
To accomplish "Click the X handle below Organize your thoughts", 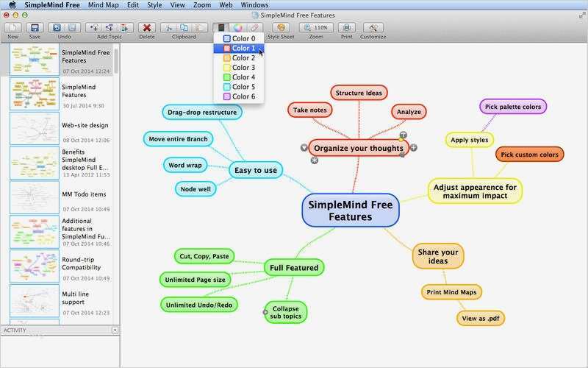I will (x=315, y=160).
